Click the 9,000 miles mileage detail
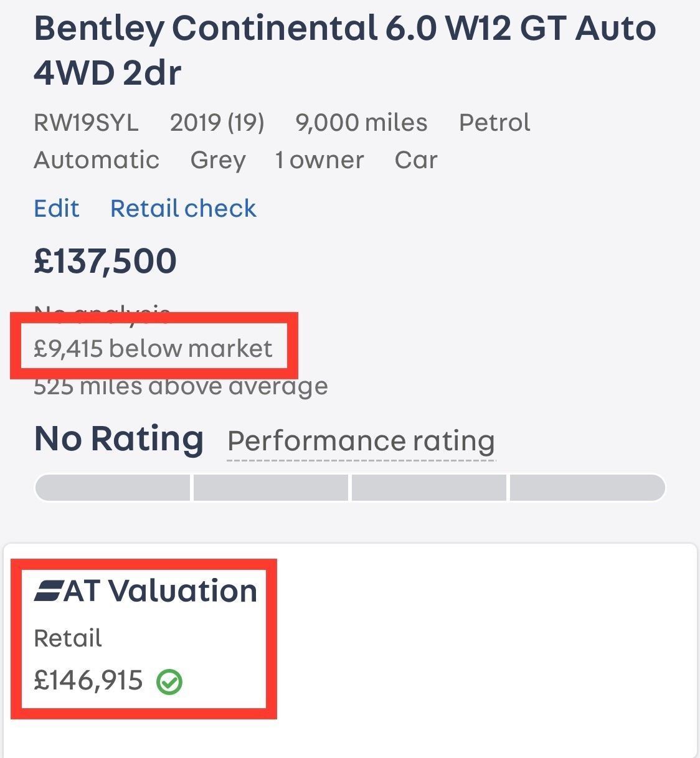 pos(362,123)
